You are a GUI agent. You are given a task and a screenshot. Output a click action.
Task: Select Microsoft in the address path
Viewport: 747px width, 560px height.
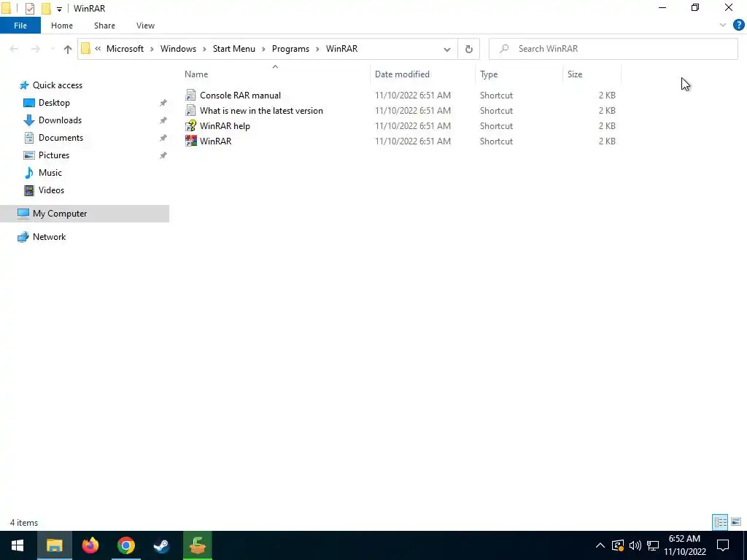125,49
